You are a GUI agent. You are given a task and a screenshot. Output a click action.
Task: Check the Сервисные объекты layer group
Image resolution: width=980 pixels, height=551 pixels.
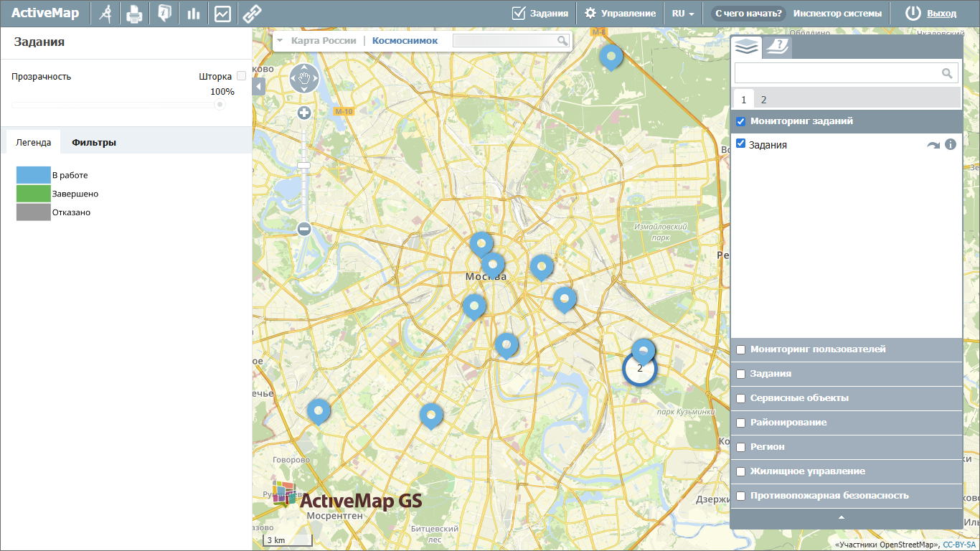[x=741, y=398]
